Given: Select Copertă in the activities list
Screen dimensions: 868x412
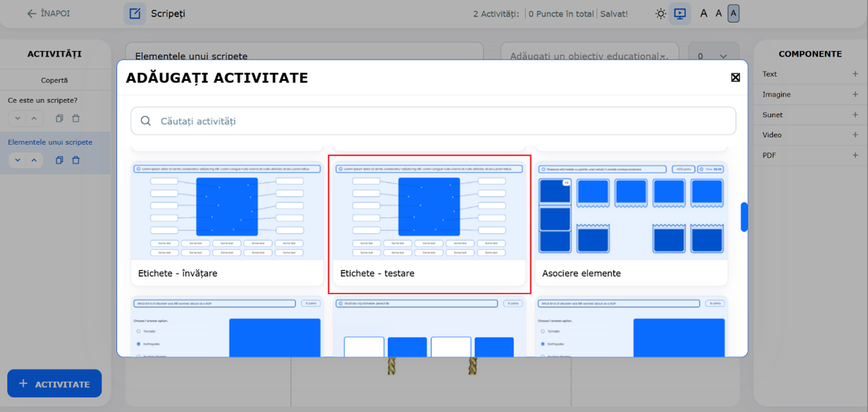Looking at the screenshot, I should click(x=55, y=80).
